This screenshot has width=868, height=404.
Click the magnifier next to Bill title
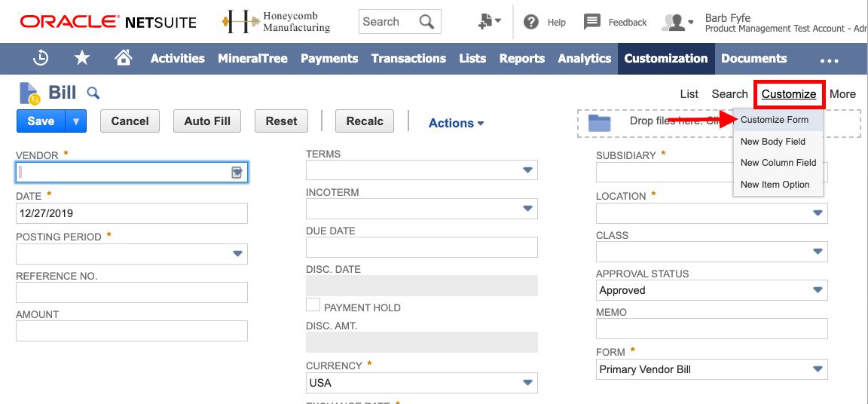click(93, 93)
